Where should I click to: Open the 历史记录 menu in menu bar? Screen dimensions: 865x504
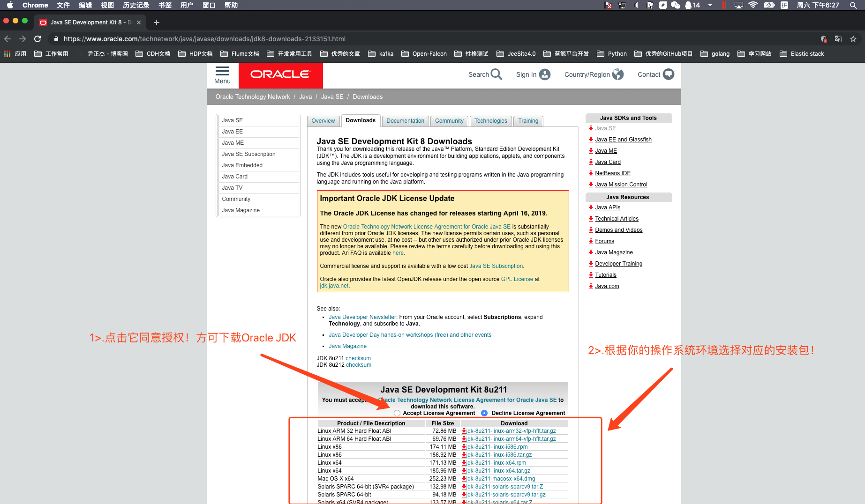(136, 5)
